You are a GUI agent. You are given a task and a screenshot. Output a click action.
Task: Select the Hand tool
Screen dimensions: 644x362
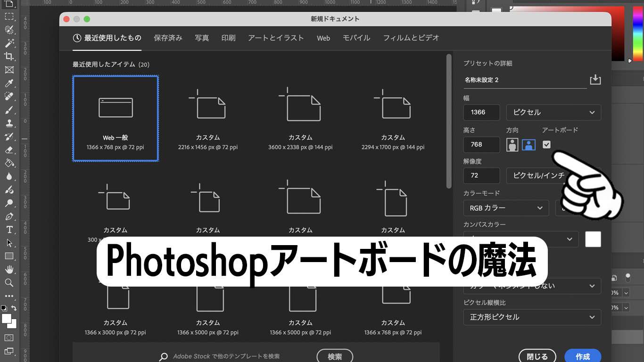point(9,270)
